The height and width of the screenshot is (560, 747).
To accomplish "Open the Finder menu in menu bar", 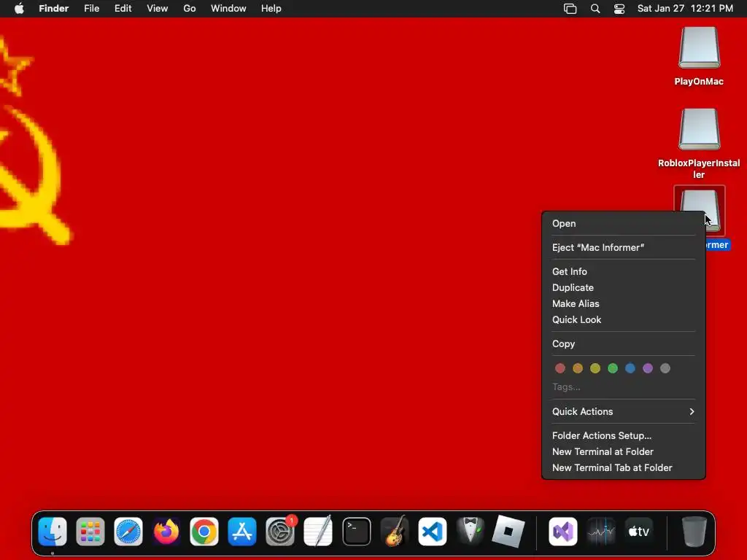I will pos(54,9).
